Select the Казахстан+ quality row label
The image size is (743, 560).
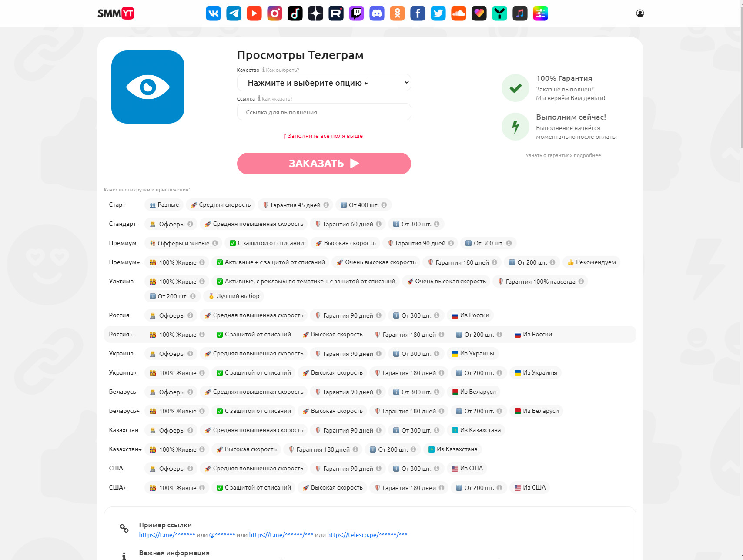point(125,449)
